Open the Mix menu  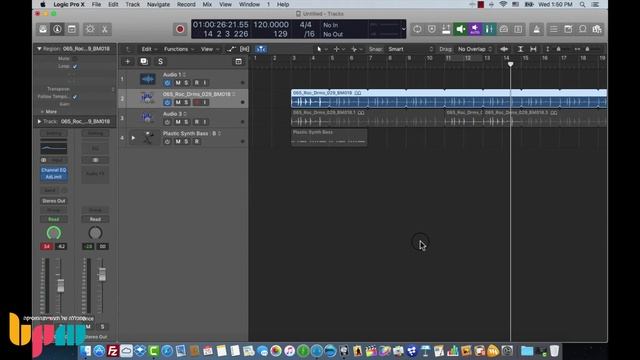click(207, 4)
